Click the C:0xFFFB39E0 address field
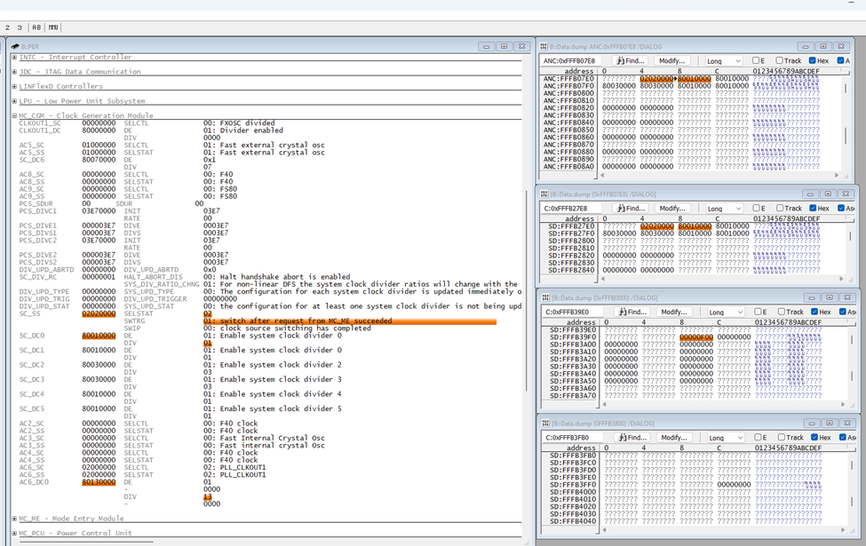The height and width of the screenshot is (546, 866). pos(575,312)
